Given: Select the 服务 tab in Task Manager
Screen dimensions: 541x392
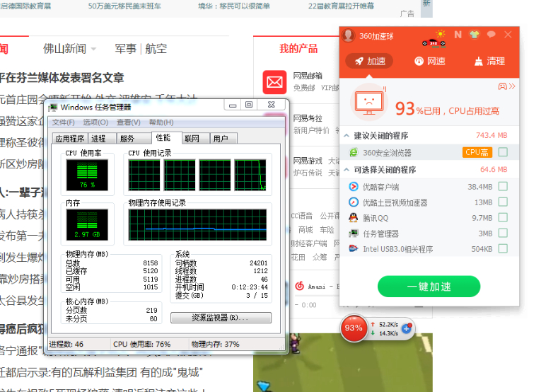Looking at the screenshot, I should click(x=134, y=139).
